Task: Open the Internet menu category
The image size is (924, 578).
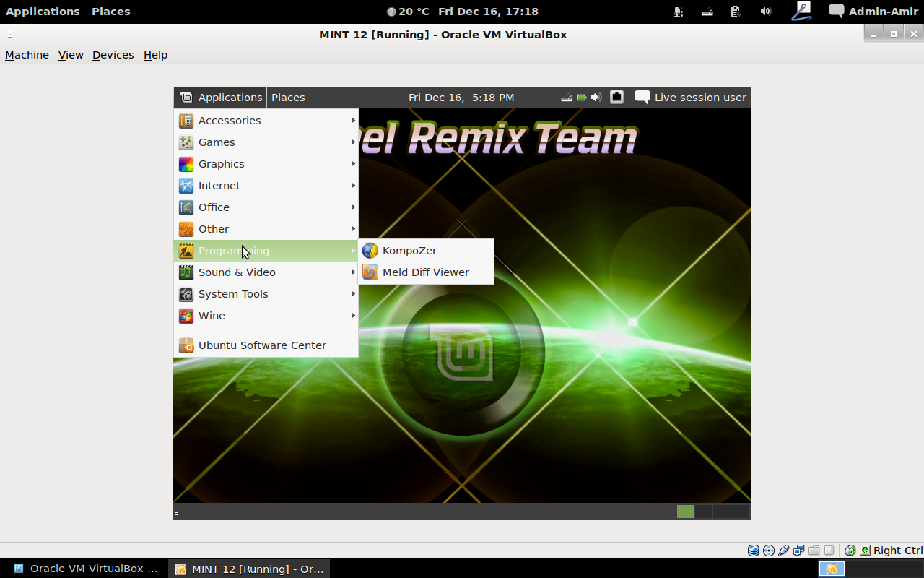Action: click(x=266, y=186)
